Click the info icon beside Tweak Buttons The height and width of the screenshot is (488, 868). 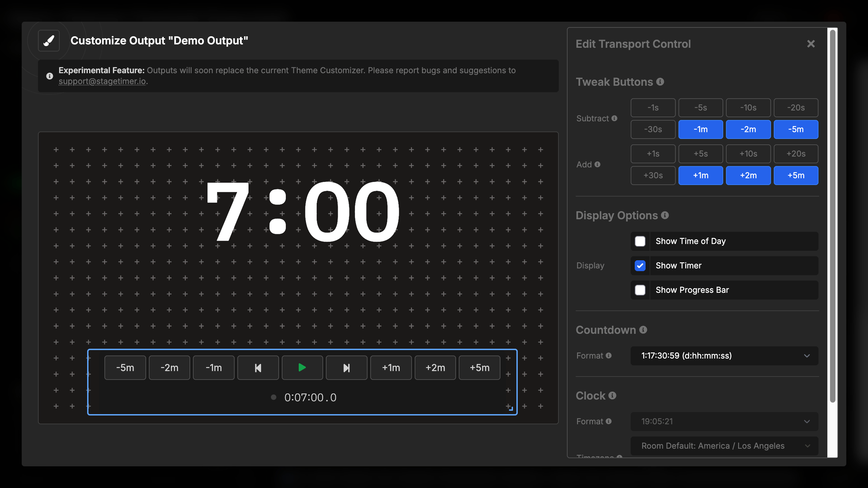pos(660,82)
